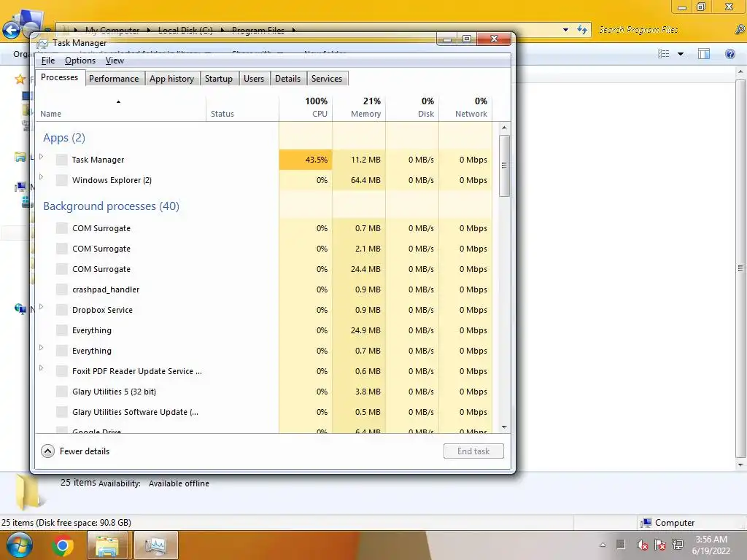Open Explorer address bar history dropdown

(x=565, y=30)
